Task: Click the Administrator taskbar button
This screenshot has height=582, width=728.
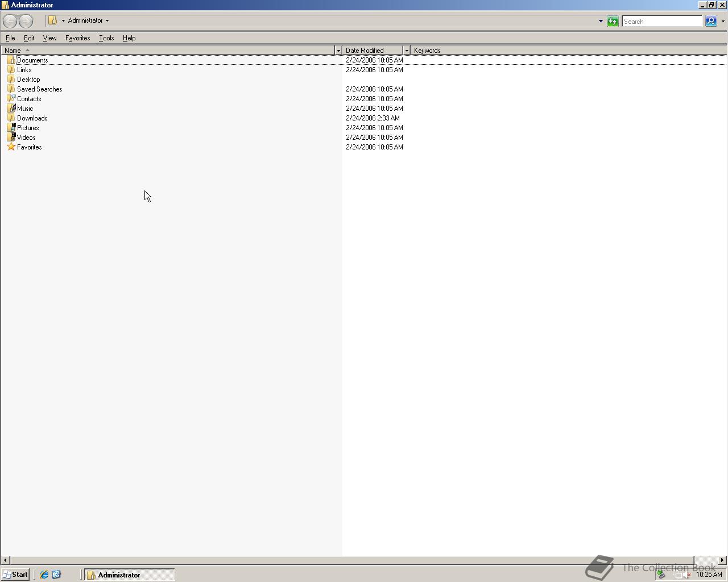Action: [130, 575]
